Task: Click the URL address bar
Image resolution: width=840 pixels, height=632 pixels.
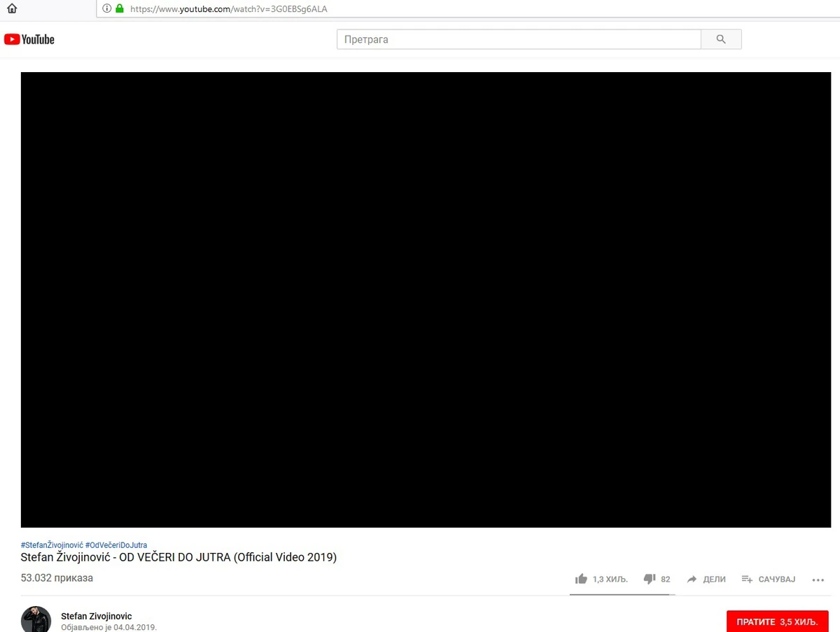Action: click(468, 9)
